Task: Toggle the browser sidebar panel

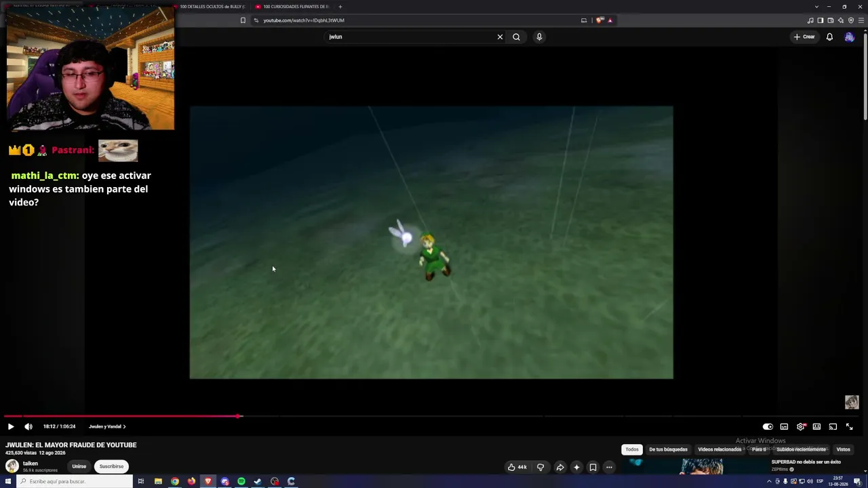Action: click(820, 20)
